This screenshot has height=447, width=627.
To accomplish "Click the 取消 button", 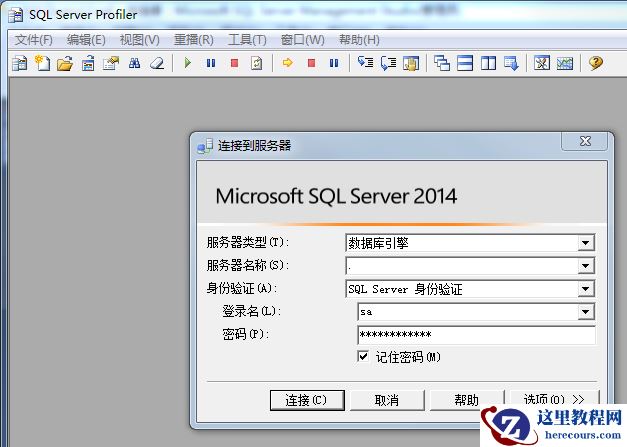I will (387, 400).
